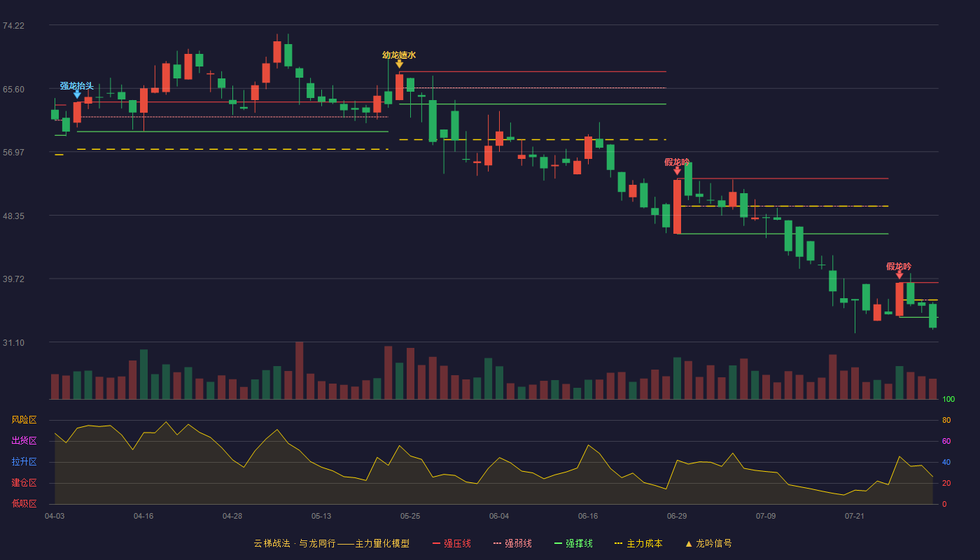Toggle the 龙吟信号 legend entry
The width and height of the screenshot is (980, 560).
point(708,543)
